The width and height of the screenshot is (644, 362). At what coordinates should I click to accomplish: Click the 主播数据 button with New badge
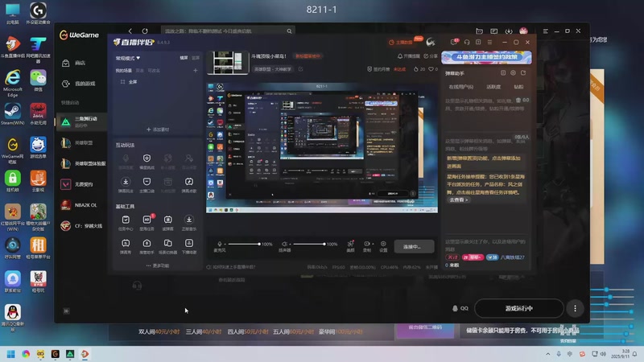(x=401, y=42)
